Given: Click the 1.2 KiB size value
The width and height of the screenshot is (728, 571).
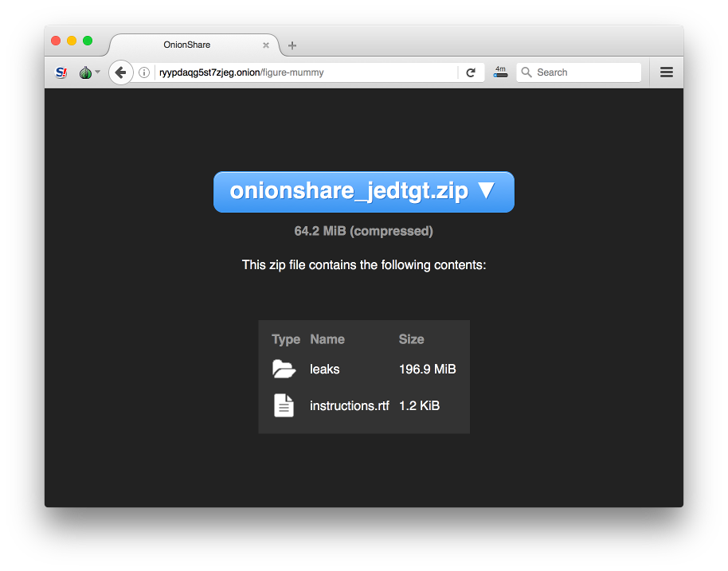Looking at the screenshot, I should coord(419,405).
